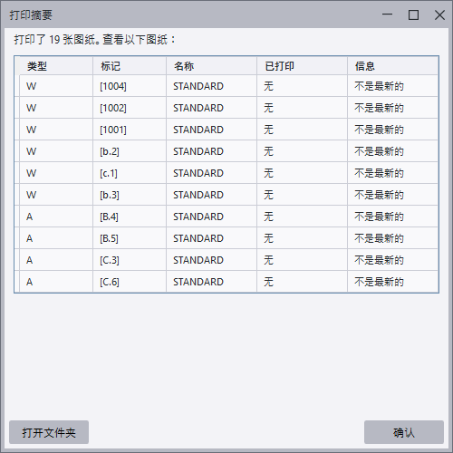The width and height of the screenshot is (453, 453).
Task: Select the drawing row [c.1]
Action: pyautogui.click(x=229, y=173)
